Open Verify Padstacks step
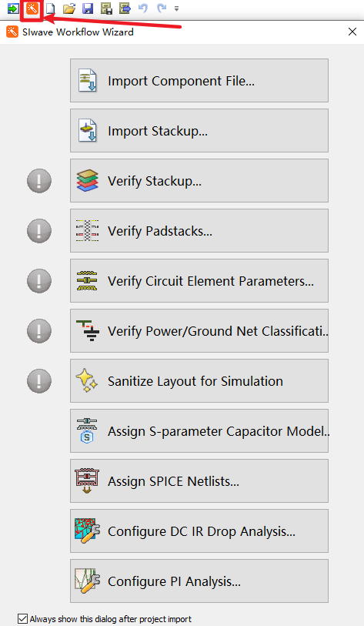364x626 pixels. (x=199, y=231)
